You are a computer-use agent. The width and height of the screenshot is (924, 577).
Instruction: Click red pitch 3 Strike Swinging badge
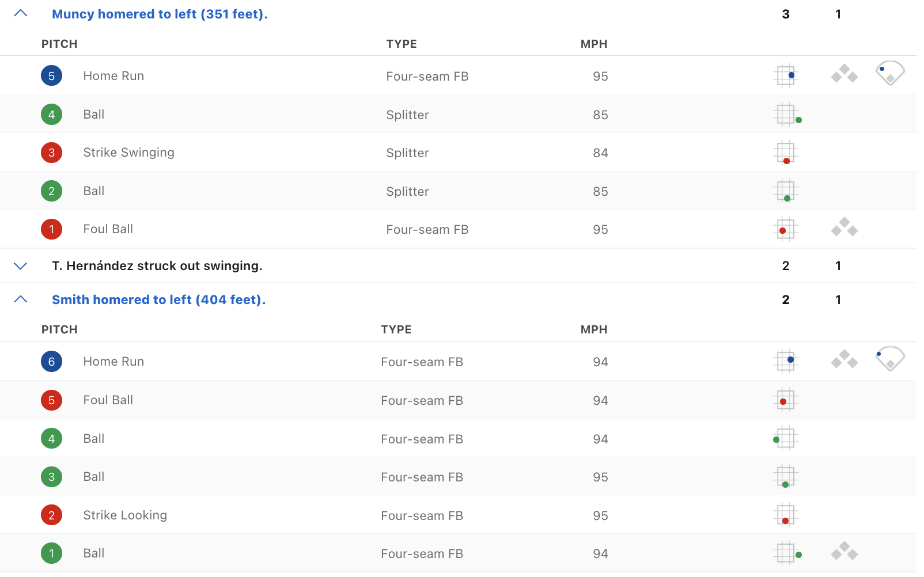[x=52, y=153]
